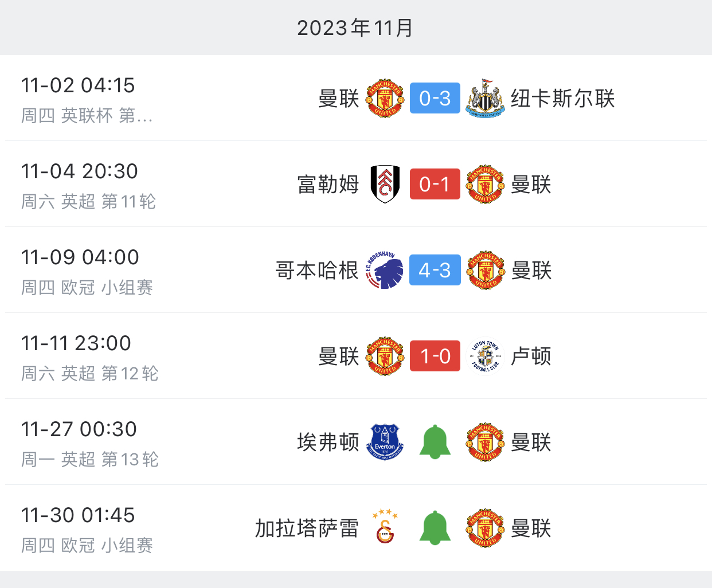The height and width of the screenshot is (588, 712).
Task: Click team name 加拉塔萨雷
Action: point(307,528)
